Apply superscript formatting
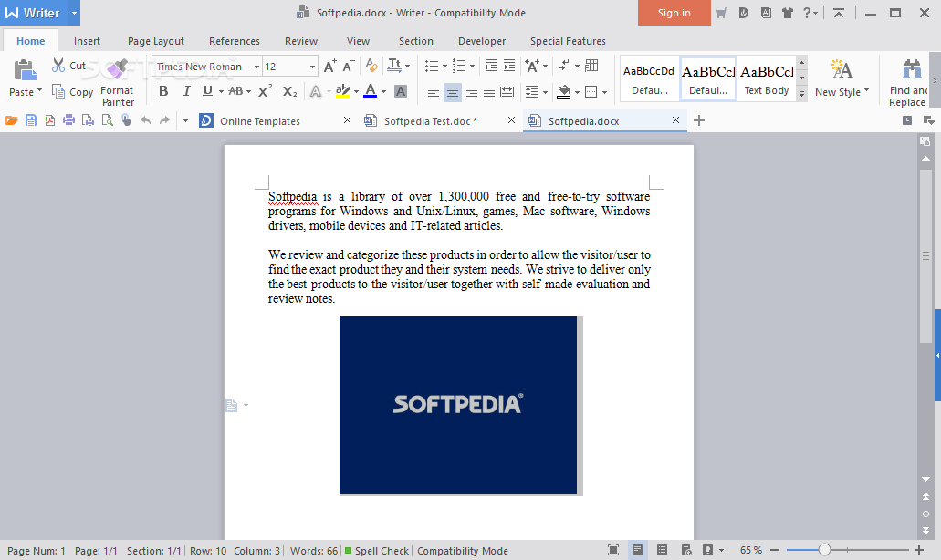The image size is (941, 560). coord(265,91)
